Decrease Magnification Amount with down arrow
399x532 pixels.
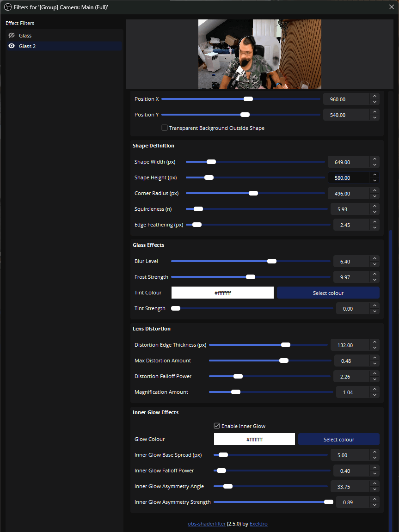pyautogui.click(x=374, y=395)
